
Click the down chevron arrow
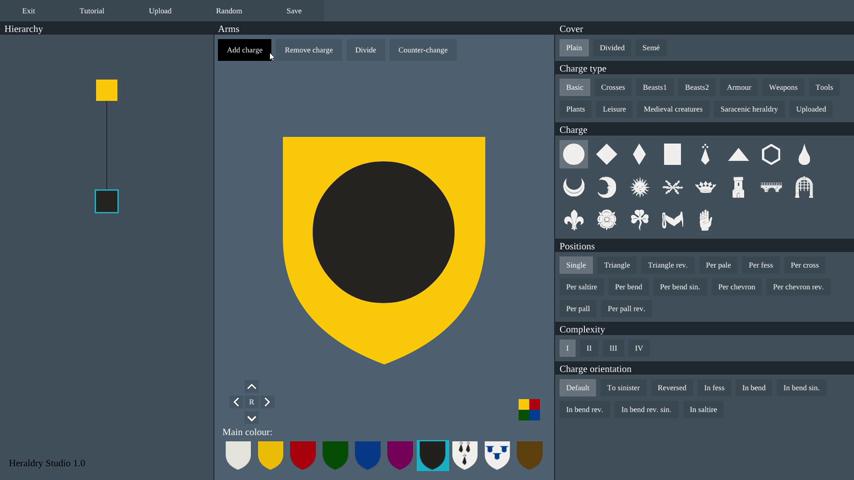point(252,418)
